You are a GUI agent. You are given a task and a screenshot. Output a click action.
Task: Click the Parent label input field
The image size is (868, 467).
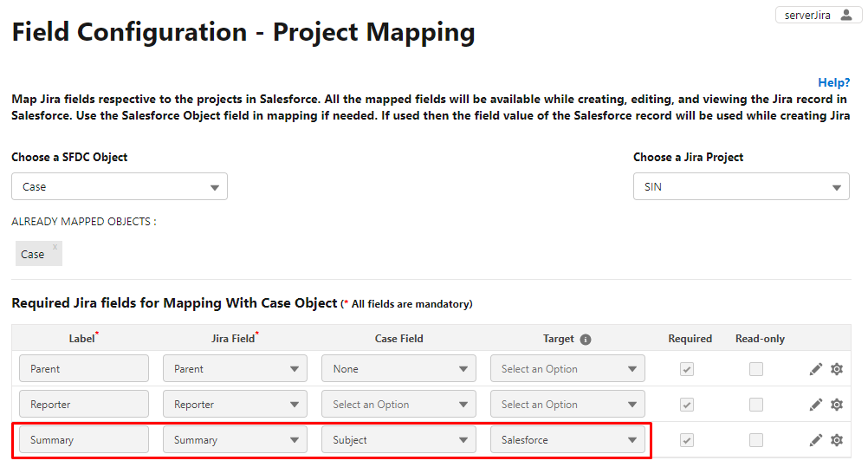click(83, 369)
